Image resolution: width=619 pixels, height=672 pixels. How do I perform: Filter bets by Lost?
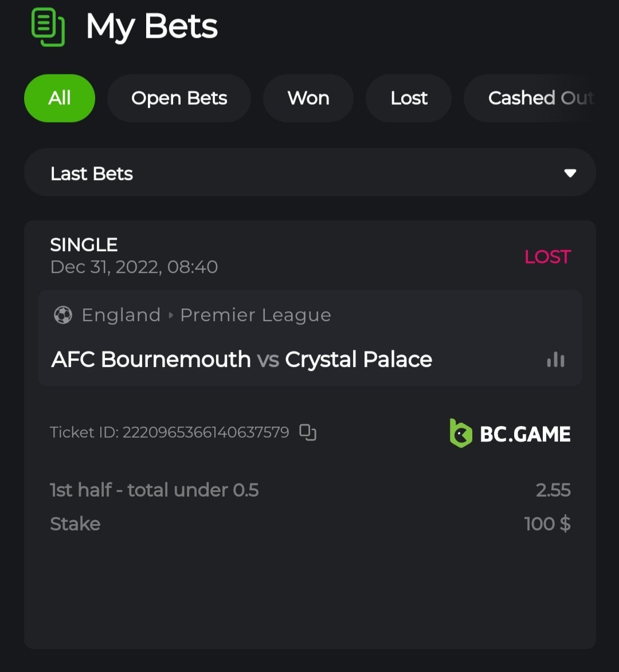409,98
